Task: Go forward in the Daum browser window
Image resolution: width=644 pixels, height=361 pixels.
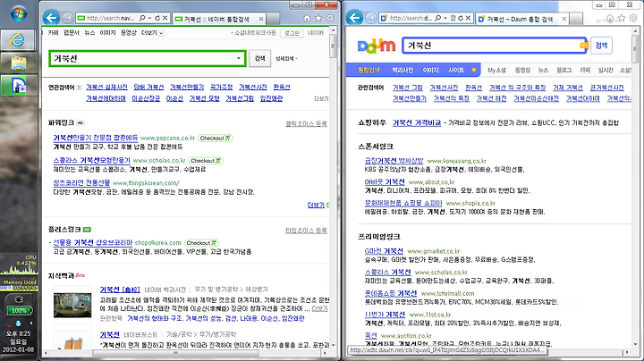Action: [371, 18]
